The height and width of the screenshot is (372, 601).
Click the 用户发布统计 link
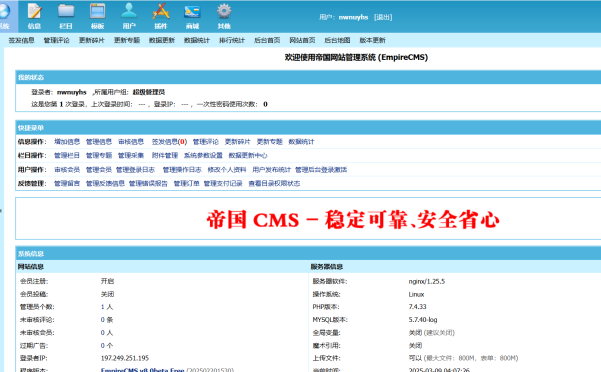pos(271,170)
